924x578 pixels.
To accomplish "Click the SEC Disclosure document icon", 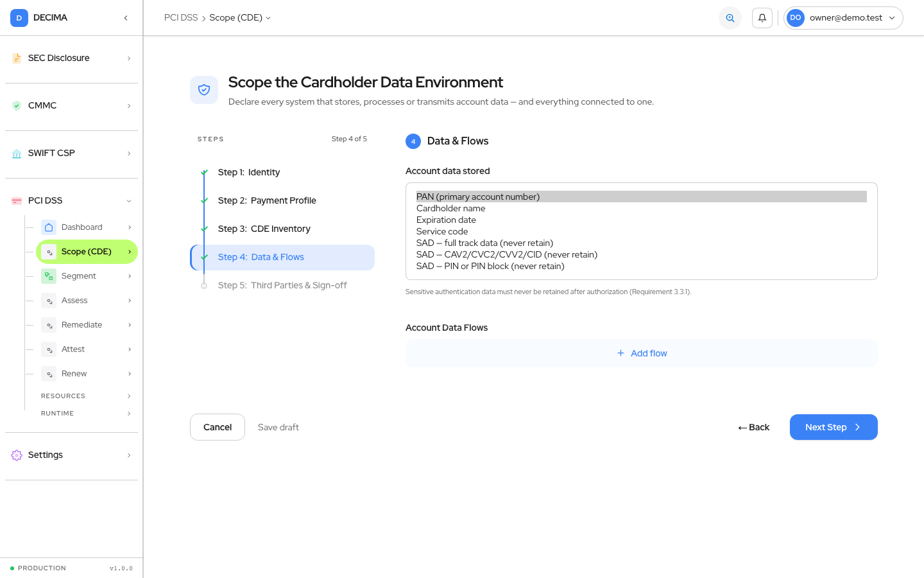I will point(17,58).
